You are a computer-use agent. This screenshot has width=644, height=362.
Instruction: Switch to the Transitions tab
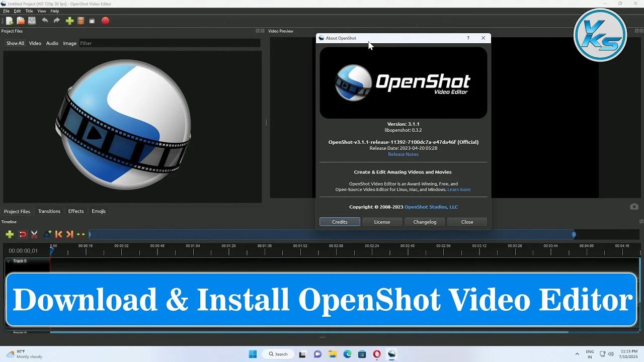49,211
